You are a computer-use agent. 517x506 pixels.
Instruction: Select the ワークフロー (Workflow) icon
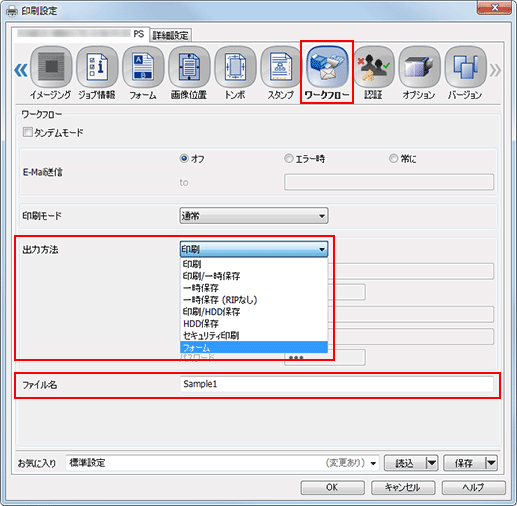[327, 73]
